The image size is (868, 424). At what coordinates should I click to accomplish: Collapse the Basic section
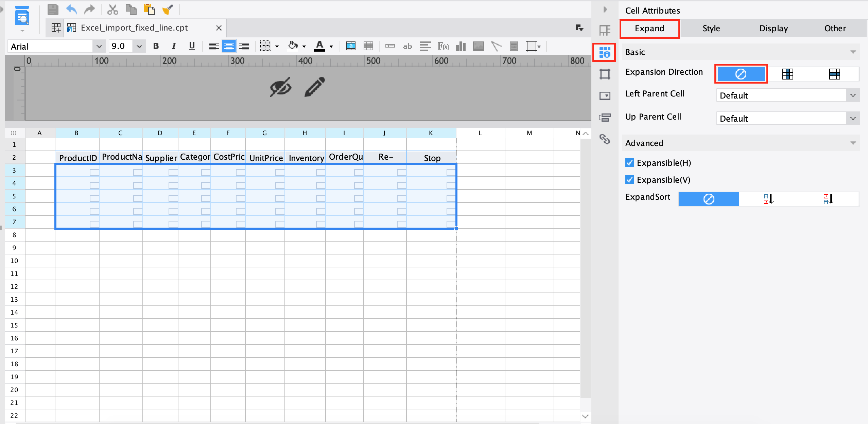click(853, 52)
